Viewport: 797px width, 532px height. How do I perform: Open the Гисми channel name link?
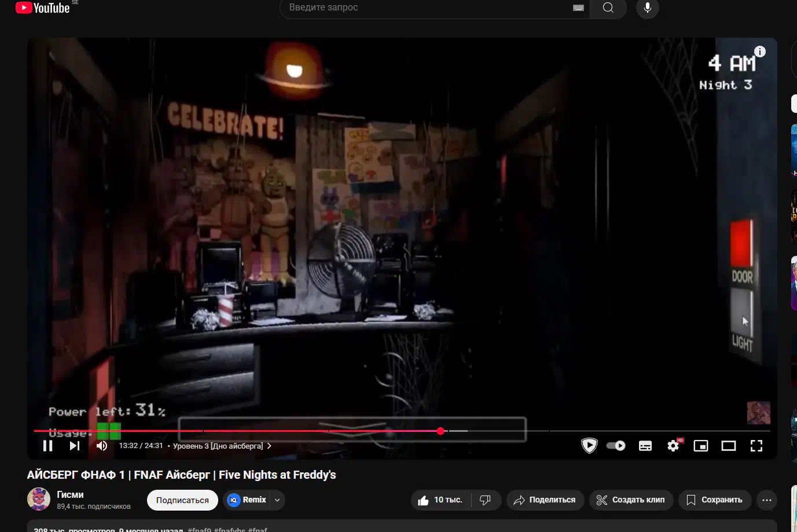point(70,494)
